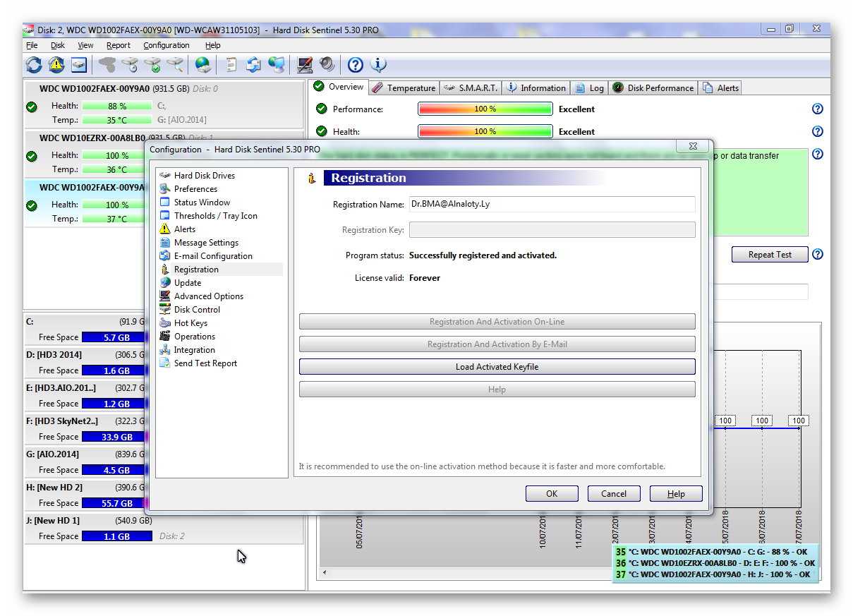Click the green status check beside 88 % health
The width and height of the screenshot is (853, 616).
[31, 107]
